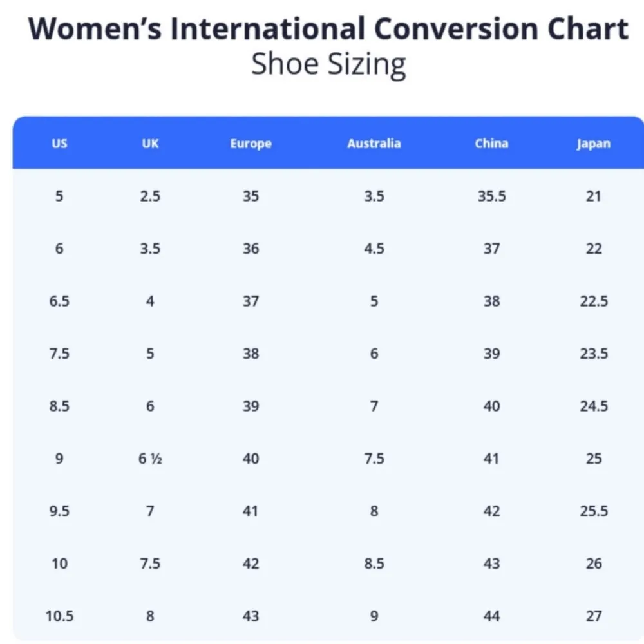The height and width of the screenshot is (644, 644).
Task: Select UK size 6 ½ cell
Action: [x=150, y=459]
